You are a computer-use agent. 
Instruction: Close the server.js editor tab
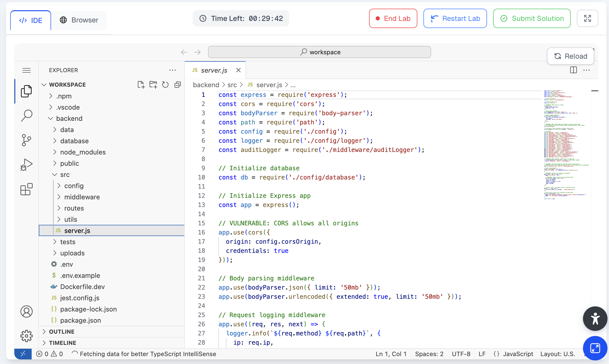click(238, 70)
